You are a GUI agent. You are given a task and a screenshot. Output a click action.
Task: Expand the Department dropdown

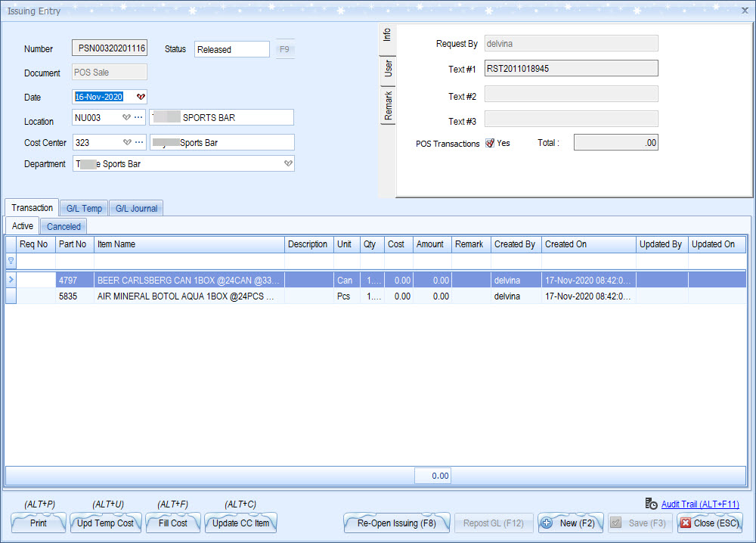point(287,163)
